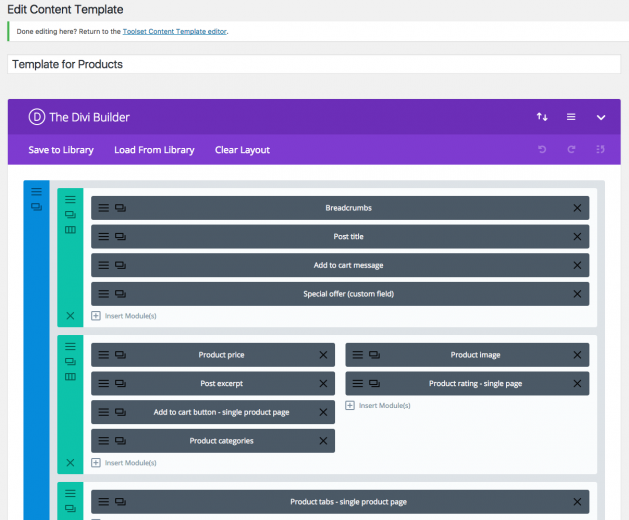Duplicate the Product rating module
The image size is (629, 520).
[374, 383]
